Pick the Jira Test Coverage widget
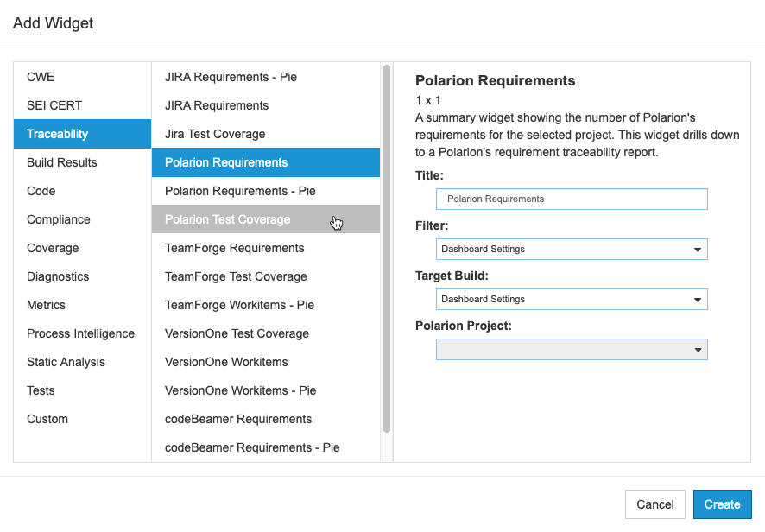Screen dimensions: 765x532 pyautogui.click(x=266, y=134)
